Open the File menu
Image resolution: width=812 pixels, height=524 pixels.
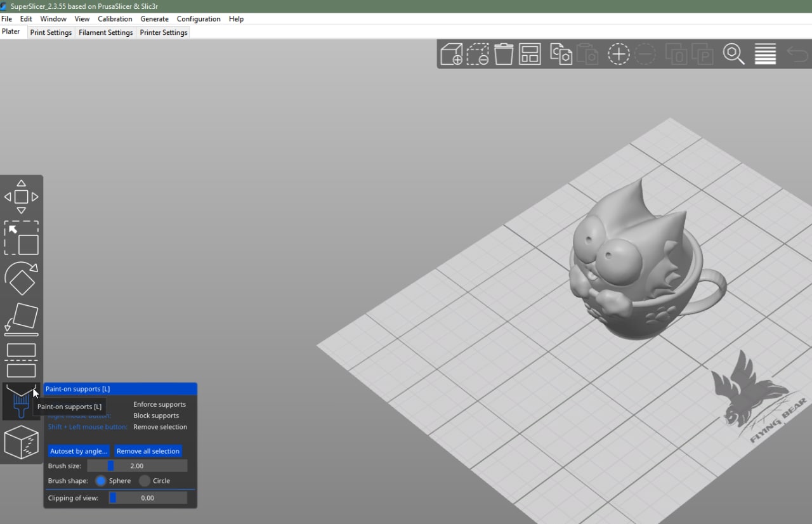(x=6, y=19)
